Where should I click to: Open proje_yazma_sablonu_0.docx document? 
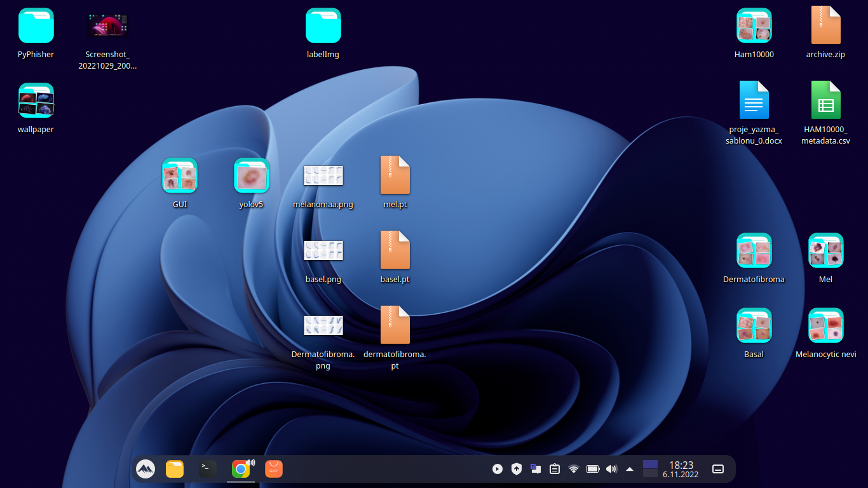pos(754,100)
